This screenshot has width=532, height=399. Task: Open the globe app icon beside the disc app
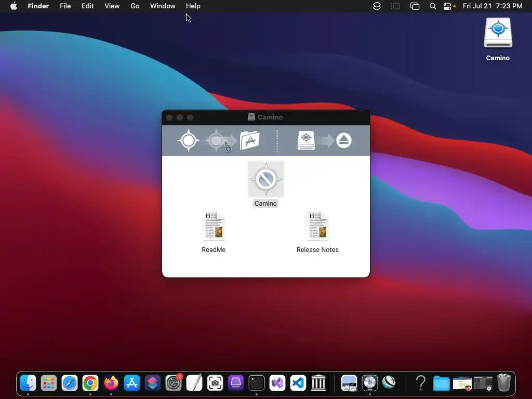[389, 382]
